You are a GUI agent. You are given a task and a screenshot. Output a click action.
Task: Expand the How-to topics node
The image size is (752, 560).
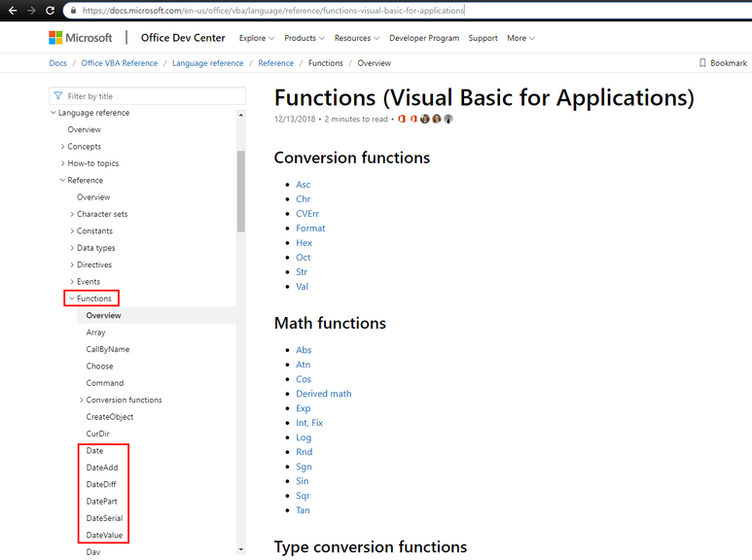pos(62,163)
